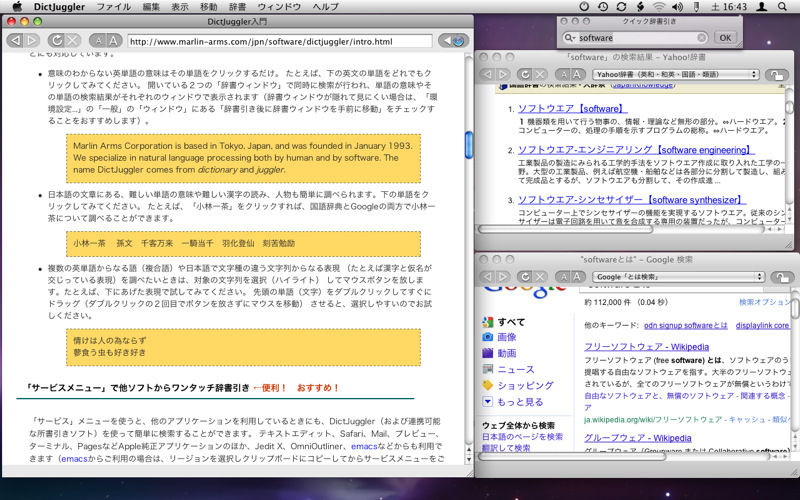Viewport: 800px width, 500px height.
Task: Stop loading in the Yahoo!辞書 window
Action: point(540,74)
